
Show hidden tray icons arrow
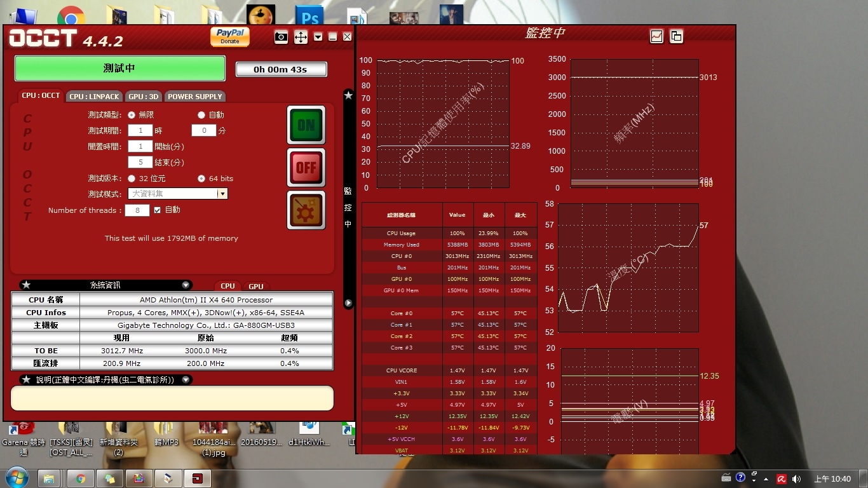(x=766, y=478)
